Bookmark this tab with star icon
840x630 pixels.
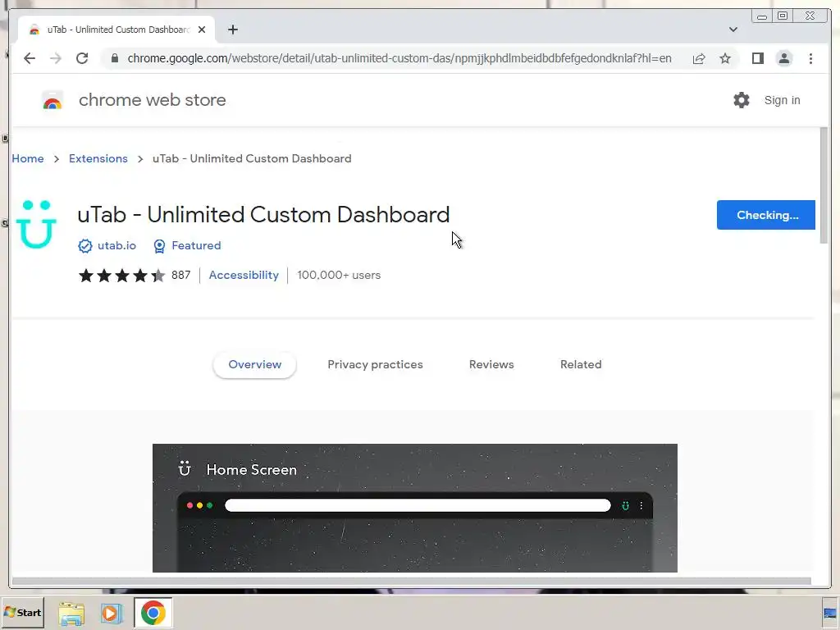pyautogui.click(x=725, y=58)
